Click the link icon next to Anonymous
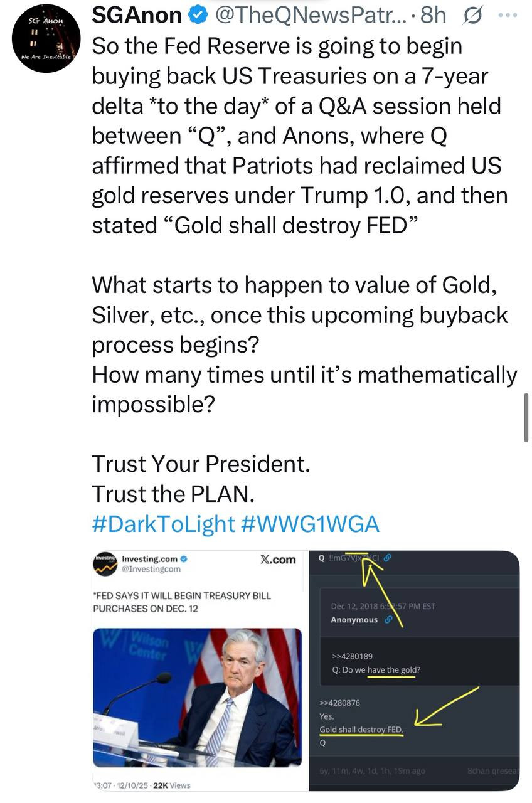532x803 pixels. (x=388, y=620)
